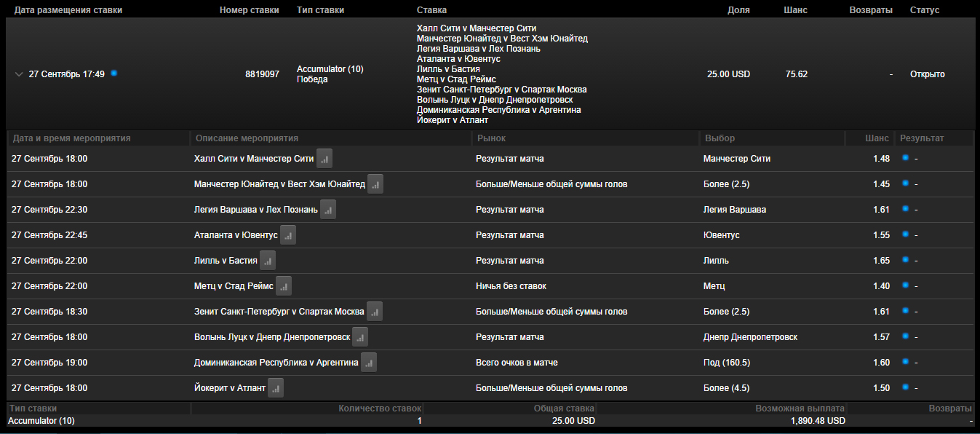The image size is (980, 434).
Task: Click market Всего очков в матче
Action: point(517,363)
